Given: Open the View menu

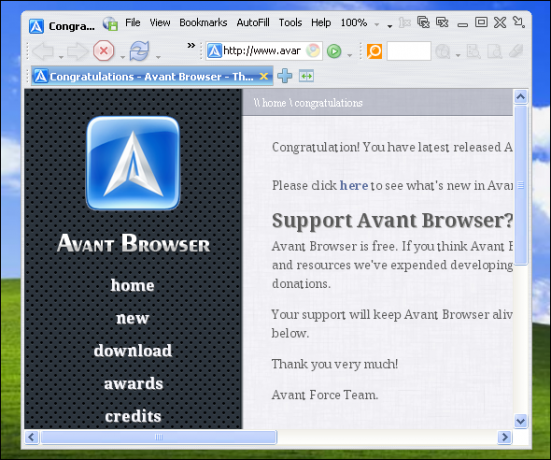Looking at the screenshot, I should point(160,22).
